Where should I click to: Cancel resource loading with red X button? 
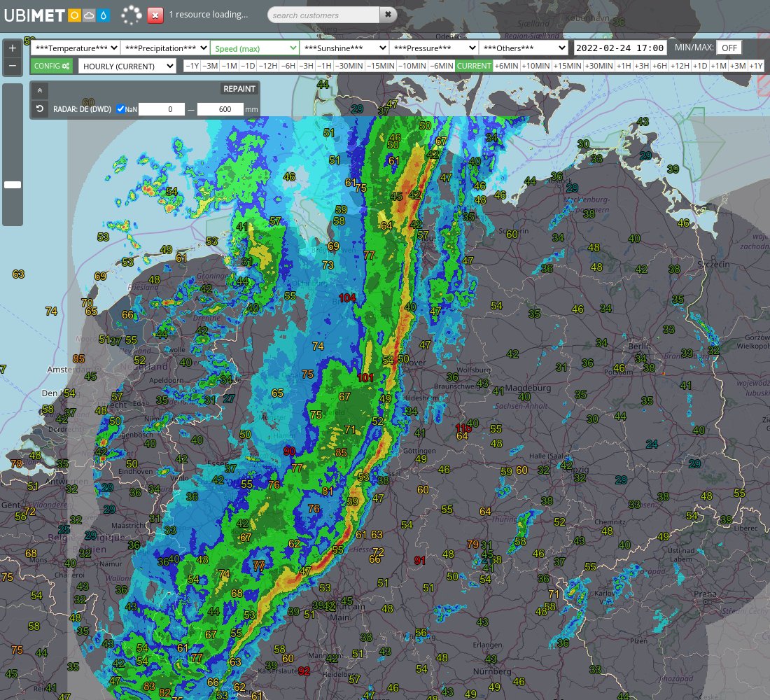click(155, 15)
